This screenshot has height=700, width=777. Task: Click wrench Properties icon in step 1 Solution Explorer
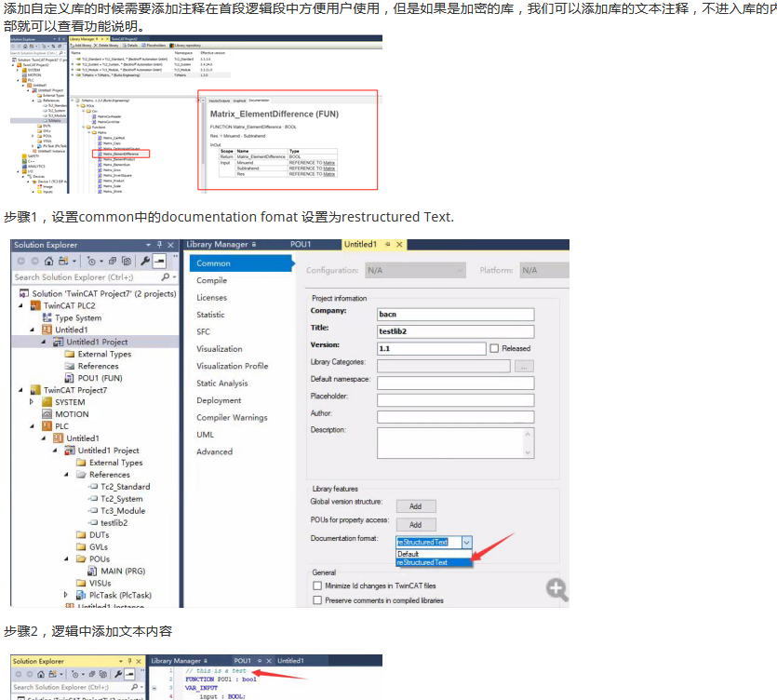click(x=145, y=261)
